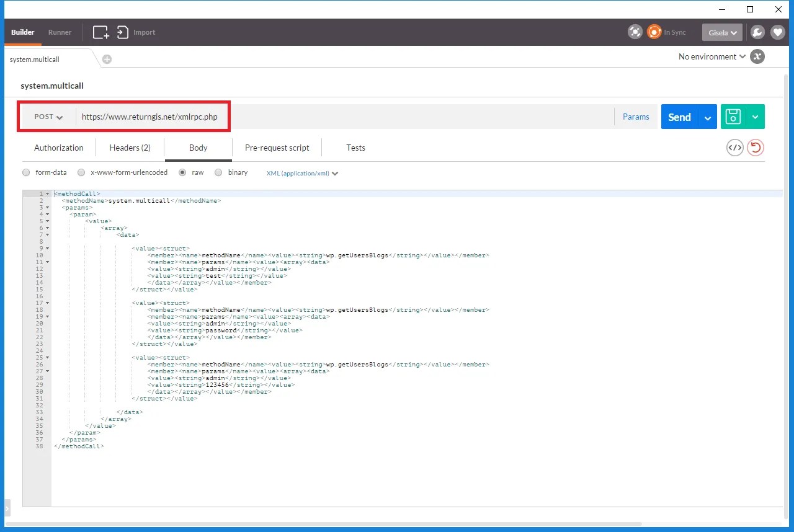This screenshot has height=532, width=794.
Task: Collapse the line 17 struct fold arrow
Action: (48, 303)
